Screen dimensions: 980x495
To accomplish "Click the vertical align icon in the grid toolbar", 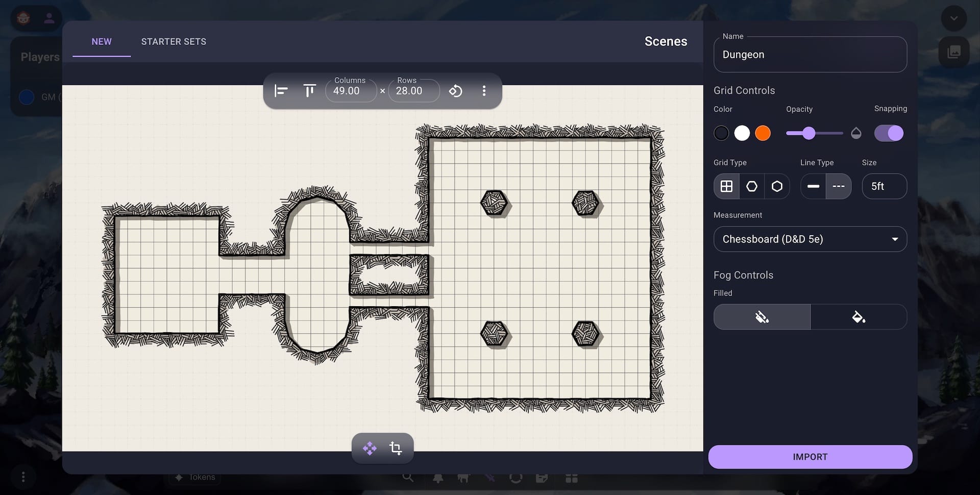I will [309, 91].
